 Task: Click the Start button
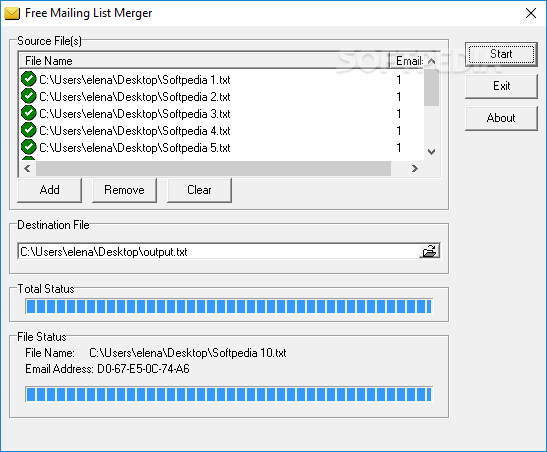(501, 54)
